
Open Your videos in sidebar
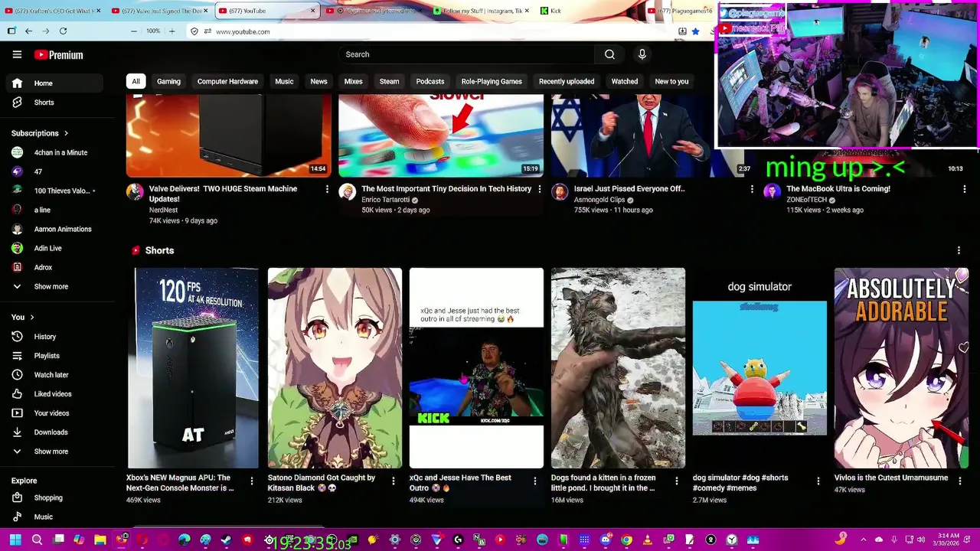pyautogui.click(x=54, y=413)
